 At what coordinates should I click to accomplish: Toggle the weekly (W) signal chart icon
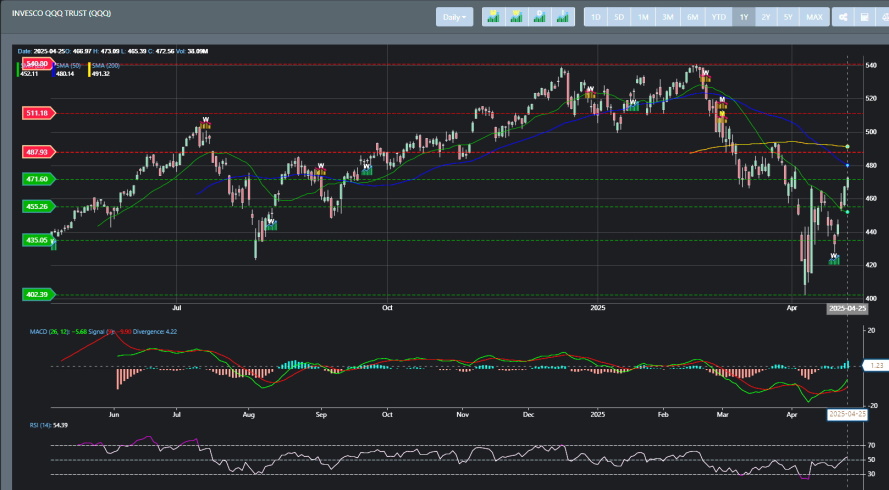coord(517,17)
